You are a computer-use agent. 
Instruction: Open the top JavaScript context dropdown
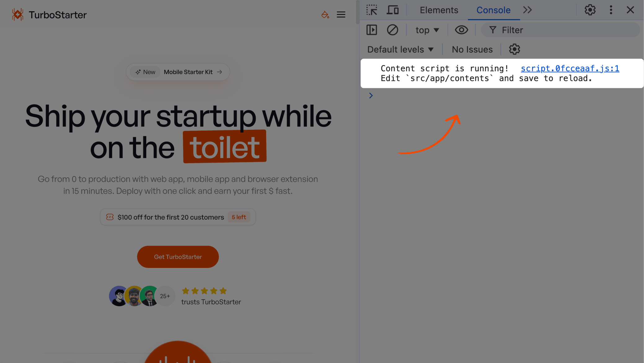[427, 30]
